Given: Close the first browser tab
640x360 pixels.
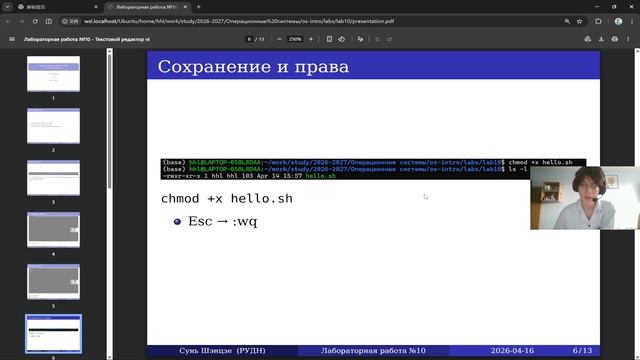Looking at the screenshot, I should coord(96,7).
